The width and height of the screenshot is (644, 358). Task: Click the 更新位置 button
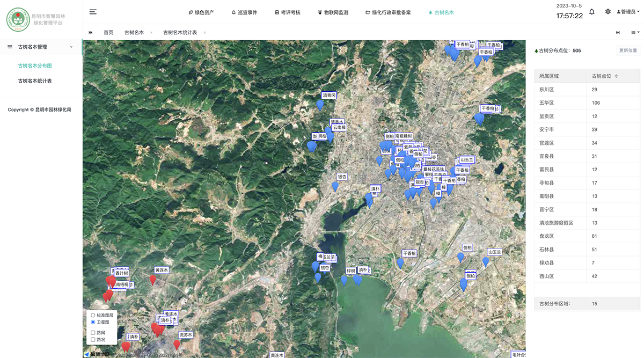coord(628,50)
